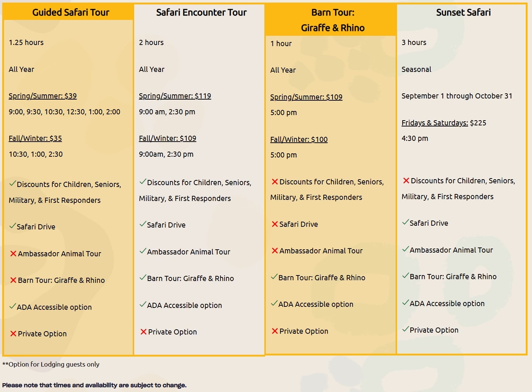
Task: Click the red X beside Barn Tour in Guided Safari Tour
Action: (x=13, y=280)
